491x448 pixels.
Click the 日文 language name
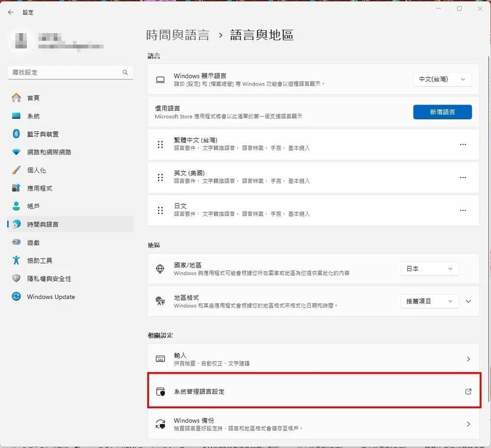[180, 206]
